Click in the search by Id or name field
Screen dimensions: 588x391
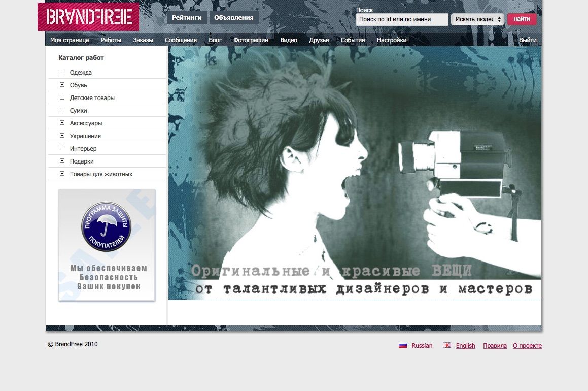402,19
